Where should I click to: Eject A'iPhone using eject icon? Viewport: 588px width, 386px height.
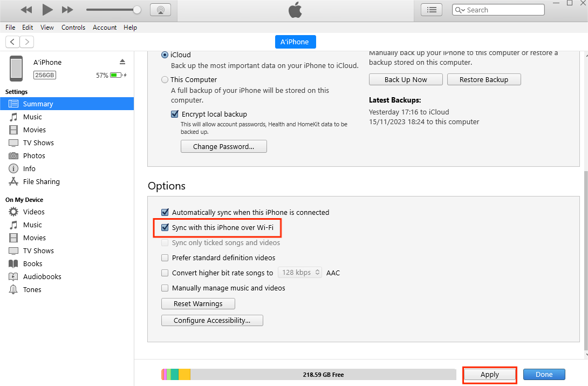(x=122, y=62)
